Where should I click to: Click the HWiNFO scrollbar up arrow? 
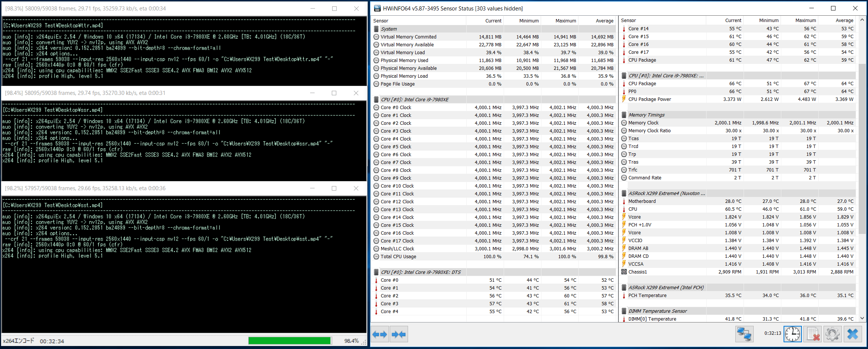(x=862, y=19)
